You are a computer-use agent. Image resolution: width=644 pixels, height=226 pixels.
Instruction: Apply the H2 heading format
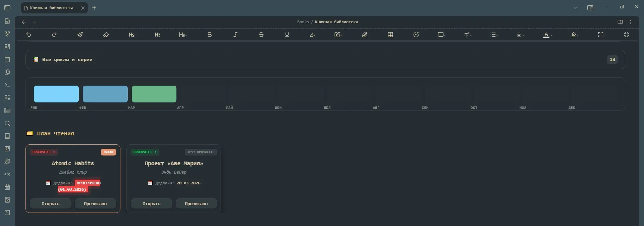131,35
